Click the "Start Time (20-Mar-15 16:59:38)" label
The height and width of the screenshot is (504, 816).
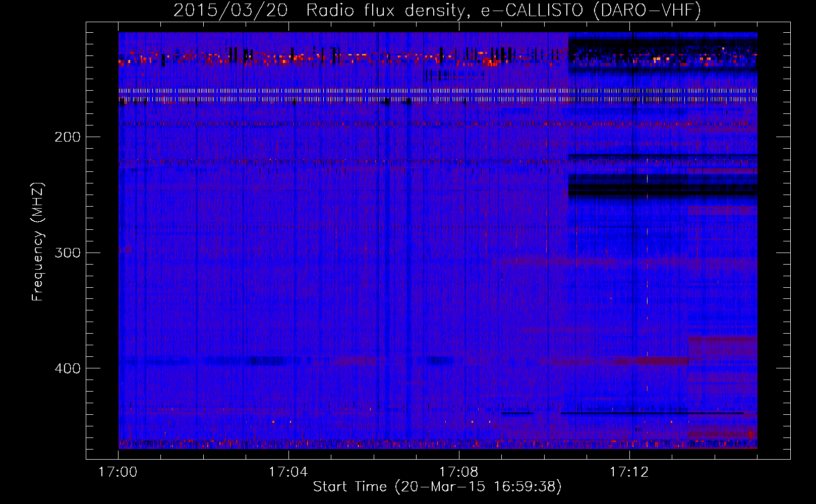437,486
